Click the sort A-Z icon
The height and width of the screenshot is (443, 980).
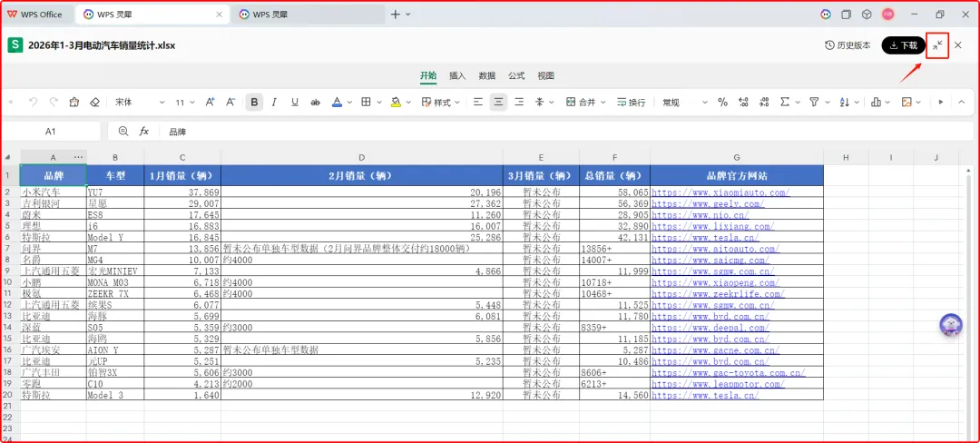(x=844, y=102)
